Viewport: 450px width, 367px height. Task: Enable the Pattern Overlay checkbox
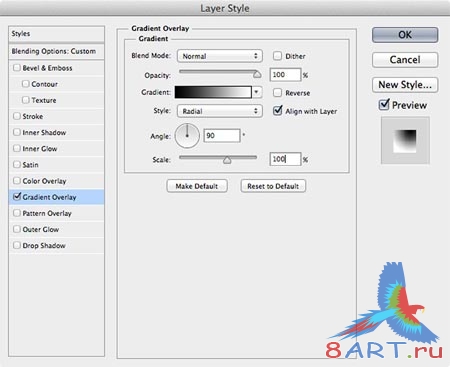(x=16, y=213)
